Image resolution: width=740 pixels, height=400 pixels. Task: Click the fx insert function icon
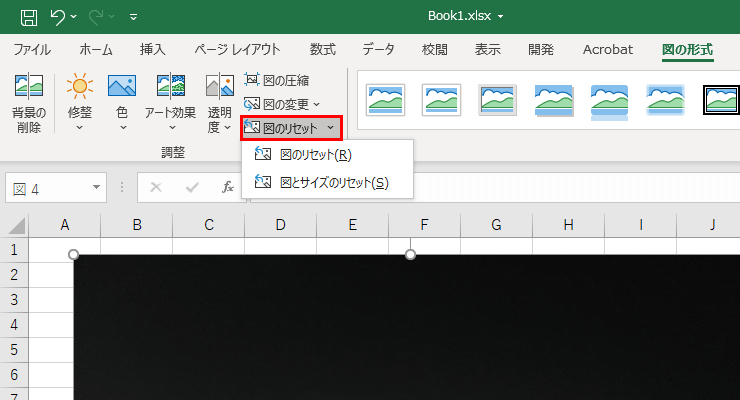pos(228,187)
